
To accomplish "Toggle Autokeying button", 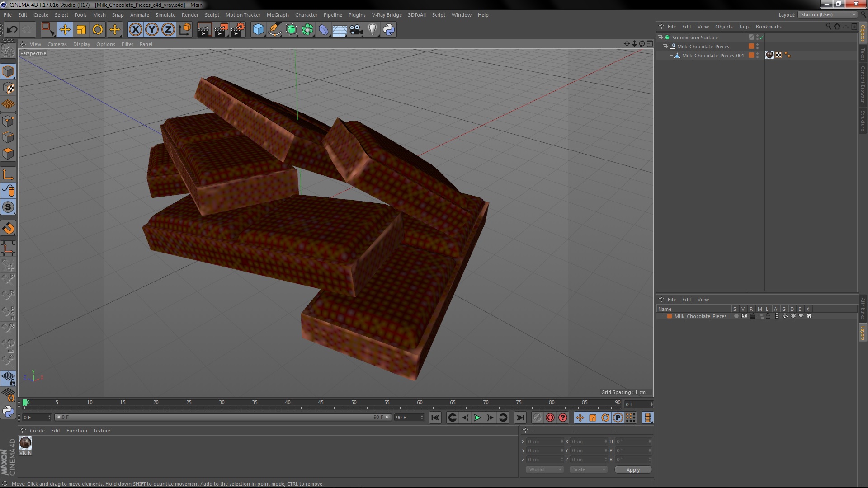I will pos(550,418).
